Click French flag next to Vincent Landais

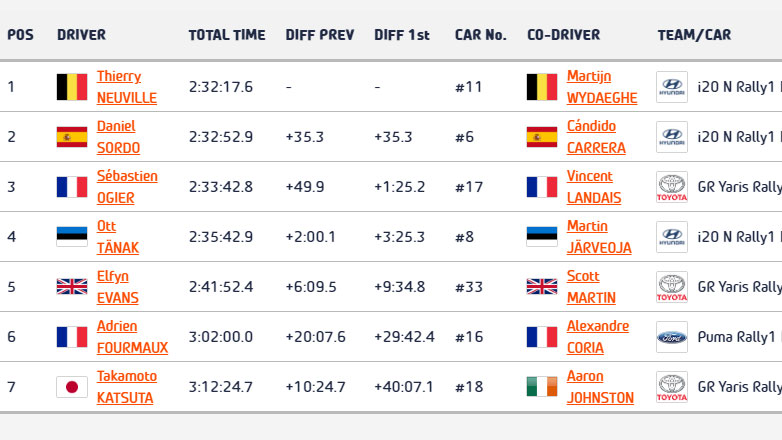click(542, 187)
